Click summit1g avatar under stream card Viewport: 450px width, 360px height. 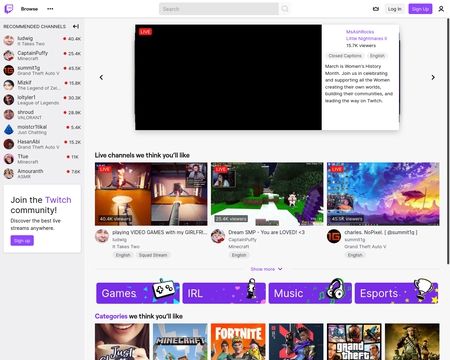(x=334, y=236)
